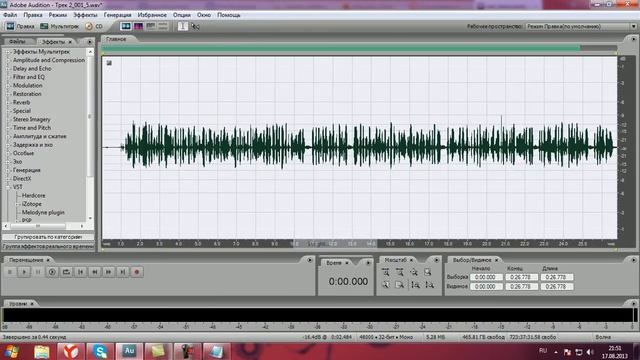
Task: Select the Главное panel tab
Action: (x=116, y=39)
